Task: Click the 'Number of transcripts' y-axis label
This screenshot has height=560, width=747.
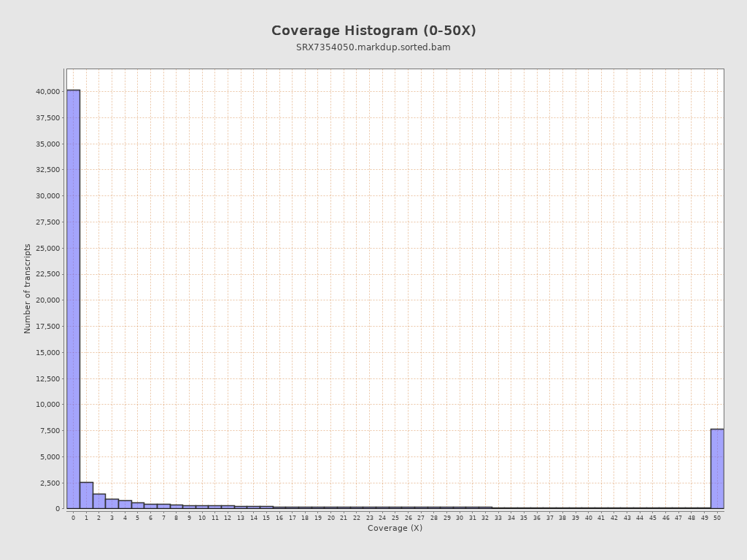Action: point(28,289)
